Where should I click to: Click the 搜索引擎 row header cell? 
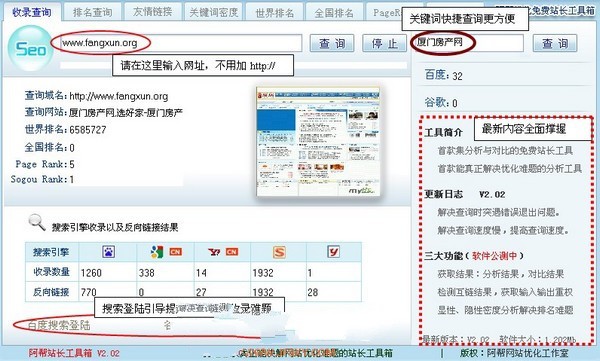[x=51, y=252]
